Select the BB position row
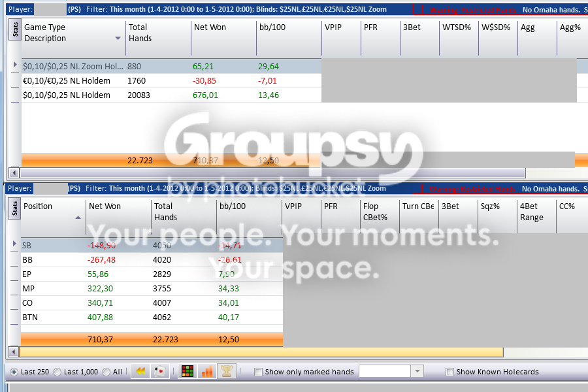Image resolution: width=588 pixels, height=392 pixels. (152, 259)
